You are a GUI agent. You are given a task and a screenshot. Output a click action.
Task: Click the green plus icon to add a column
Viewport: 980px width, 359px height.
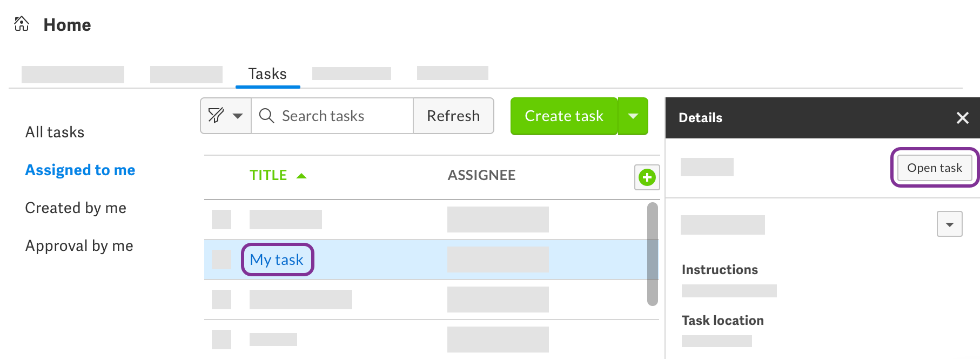[647, 177]
